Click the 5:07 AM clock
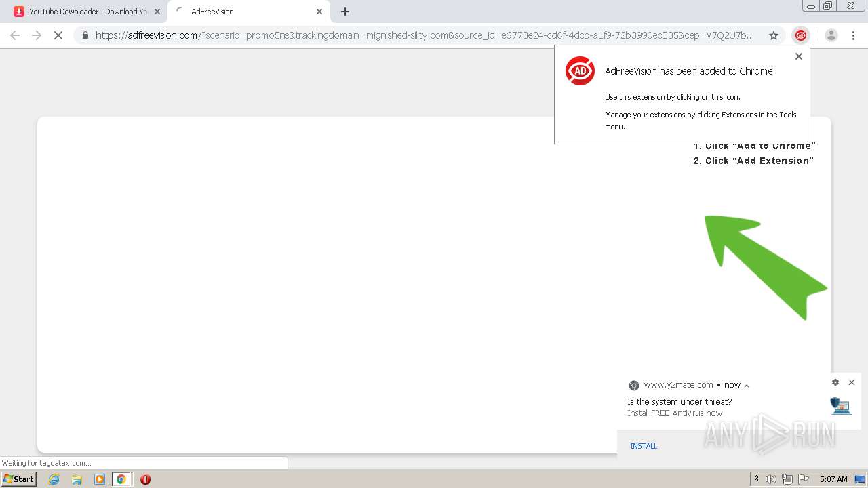 pos(833,479)
